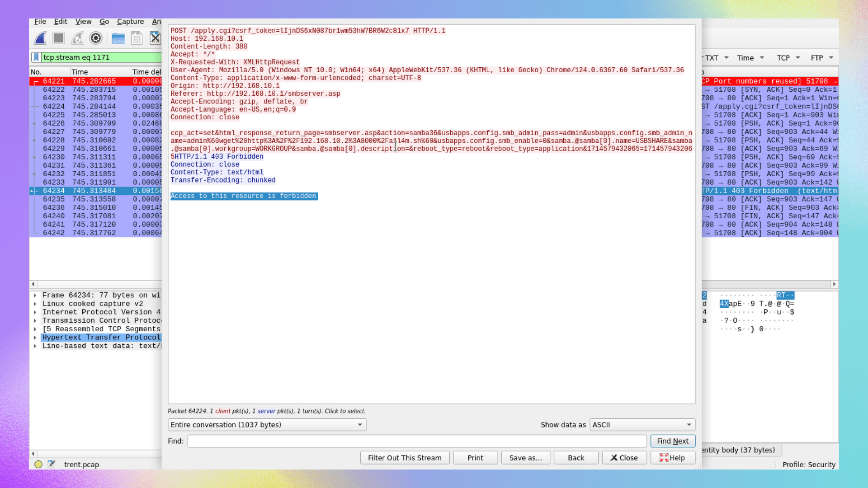The height and width of the screenshot is (488, 868).
Task: Open the Entire conversation (1037 bytes) combo box
Action: point(267,425)
